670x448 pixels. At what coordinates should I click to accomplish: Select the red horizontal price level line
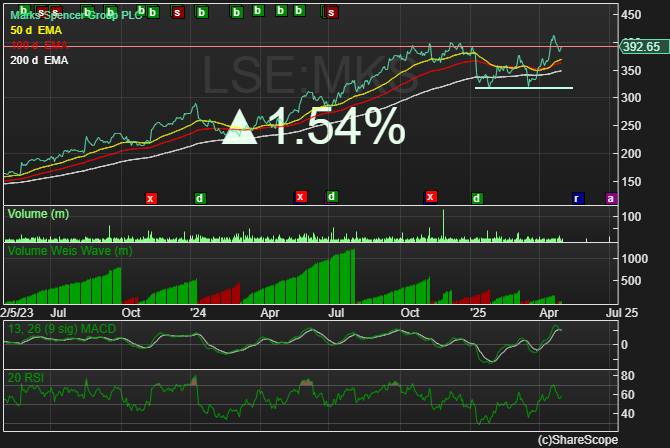click(x=311, y=46)
